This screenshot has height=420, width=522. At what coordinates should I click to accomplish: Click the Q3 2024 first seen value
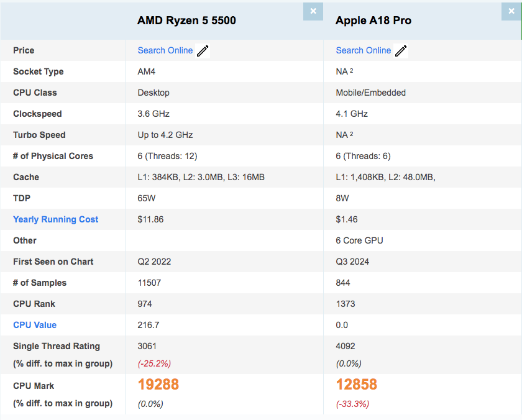(352, 262)
